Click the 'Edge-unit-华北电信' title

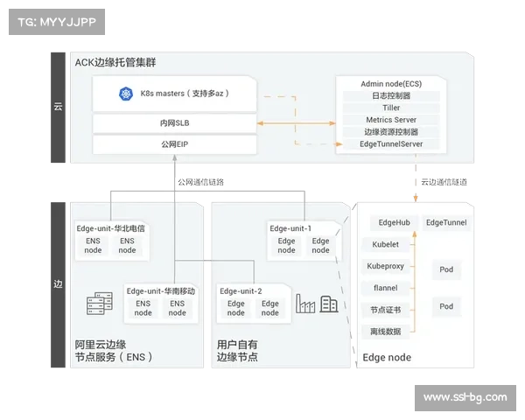click(111, 228)
